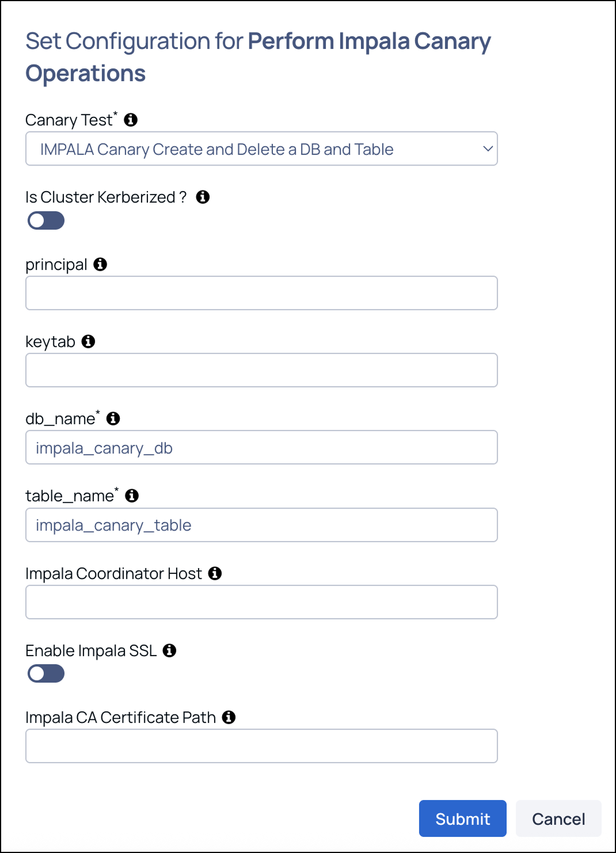Click the Impala Coordinator Host input
Viewport: 616px width, 853px height.
coord(261,602)
